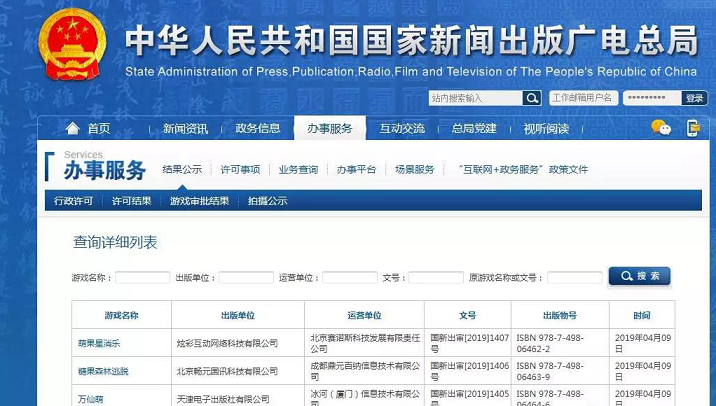The height and width of the screenshot is (406, 716).
Task: Open the 许可事项 submenu link
Action: 240,170
